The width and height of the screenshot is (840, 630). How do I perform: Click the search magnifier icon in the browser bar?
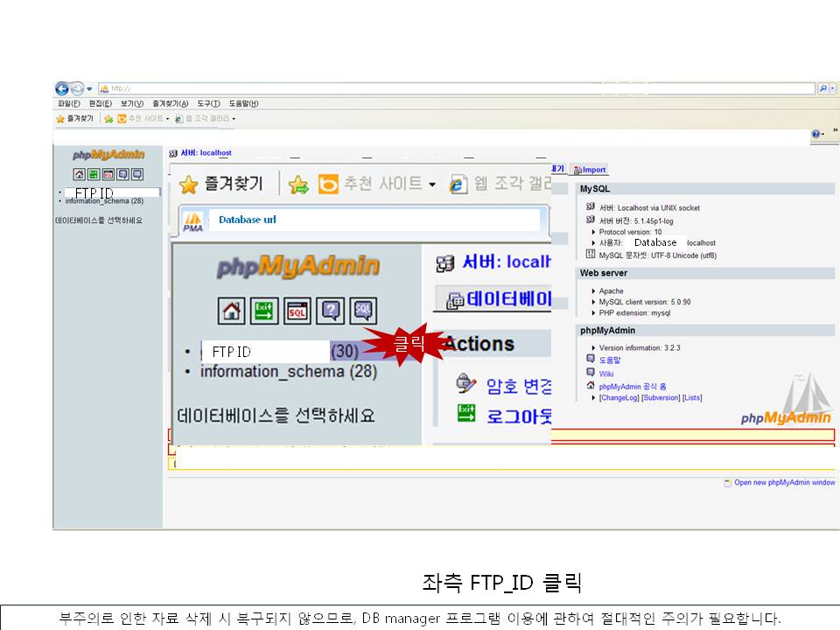[x=823, y=88]
